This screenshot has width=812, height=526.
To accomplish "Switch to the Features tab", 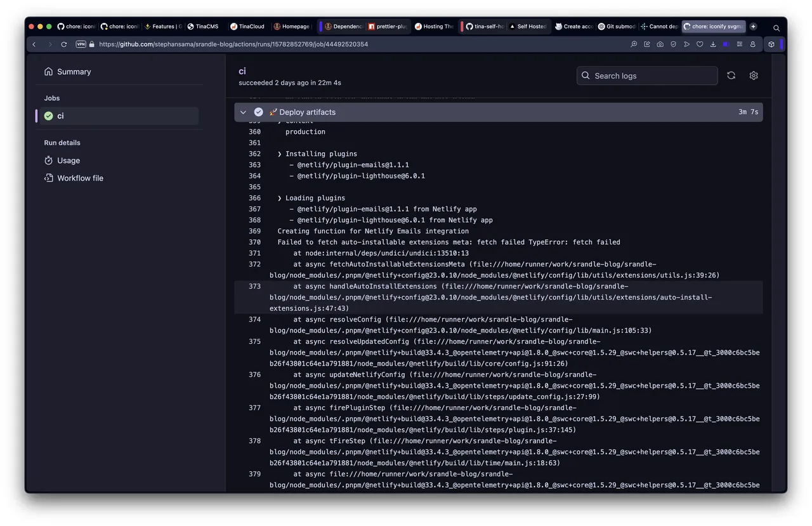I will (x=163, y=27).
